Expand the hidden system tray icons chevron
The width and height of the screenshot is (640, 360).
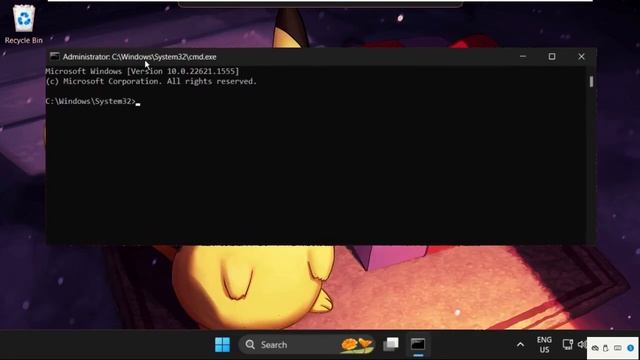click(x=520, y=345)
